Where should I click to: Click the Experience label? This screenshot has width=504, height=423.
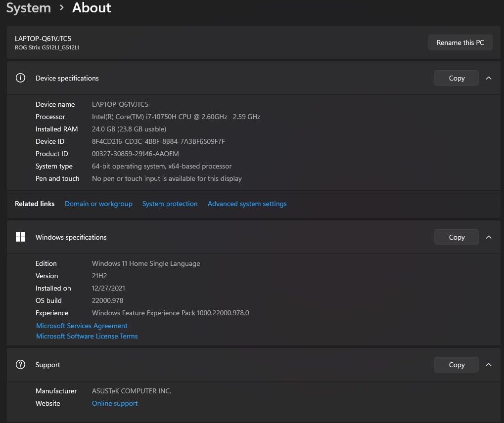pyautogui.click(x=52, y=313)
